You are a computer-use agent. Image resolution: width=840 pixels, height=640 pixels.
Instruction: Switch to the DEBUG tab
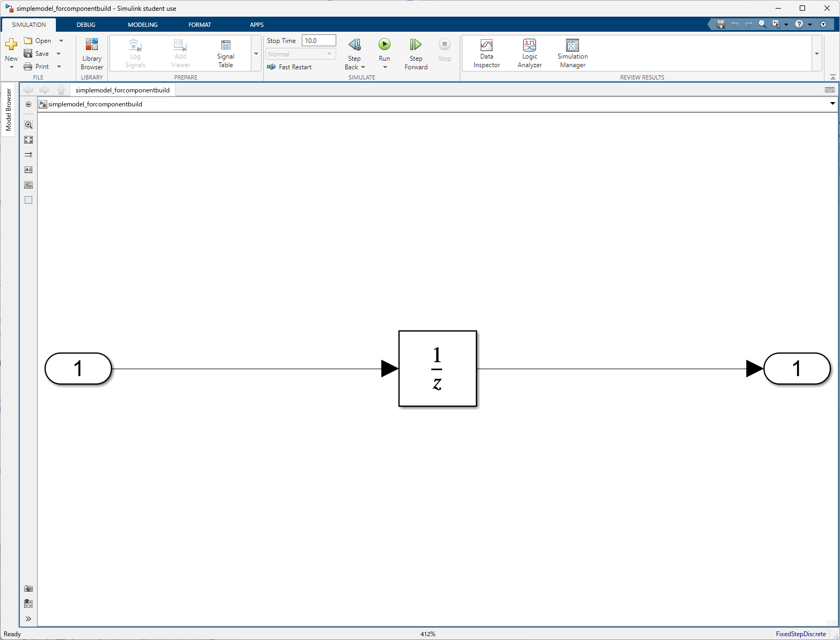coord(86,25)
